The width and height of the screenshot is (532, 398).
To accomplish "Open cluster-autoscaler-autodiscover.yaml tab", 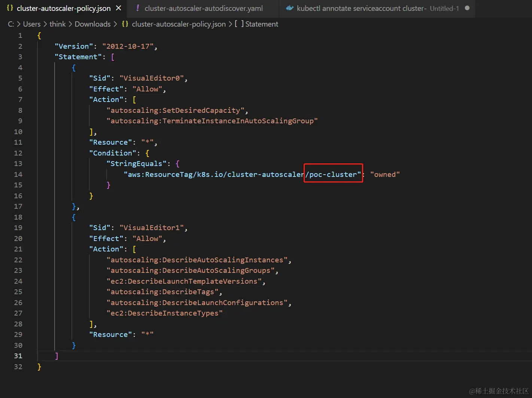I will tap(204, 8).
